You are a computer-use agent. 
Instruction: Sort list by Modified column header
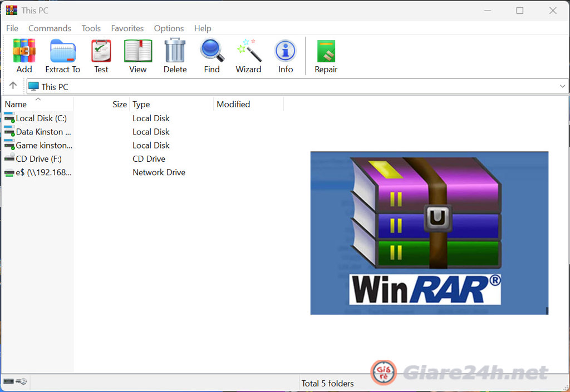tap(233, 105)
